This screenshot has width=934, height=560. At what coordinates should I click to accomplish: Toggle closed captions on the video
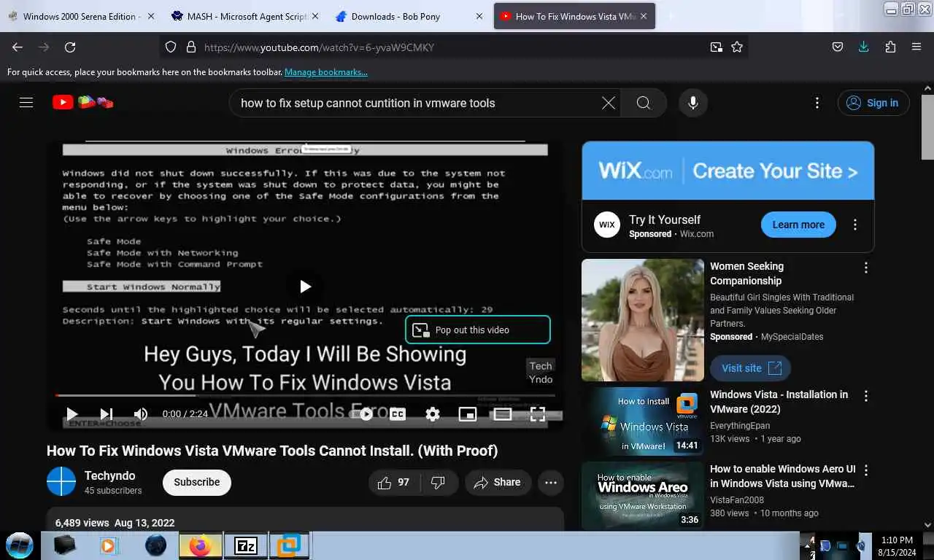pos(397,413)
